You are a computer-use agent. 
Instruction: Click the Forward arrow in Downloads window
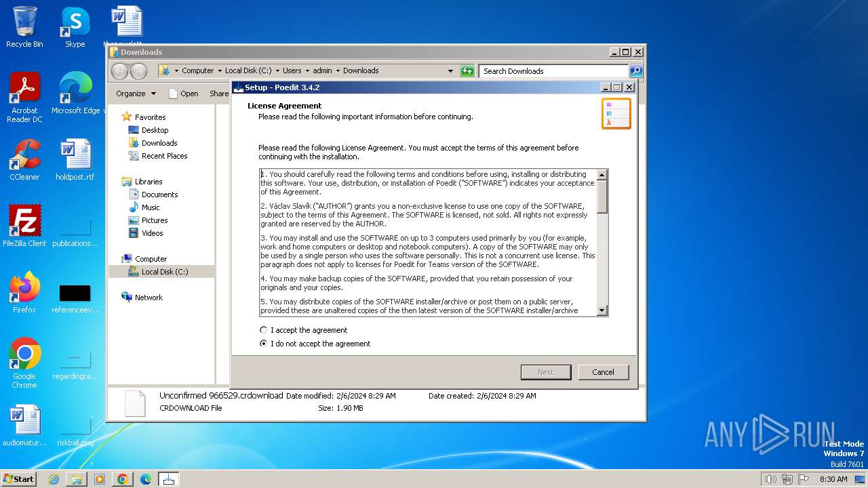138,70
